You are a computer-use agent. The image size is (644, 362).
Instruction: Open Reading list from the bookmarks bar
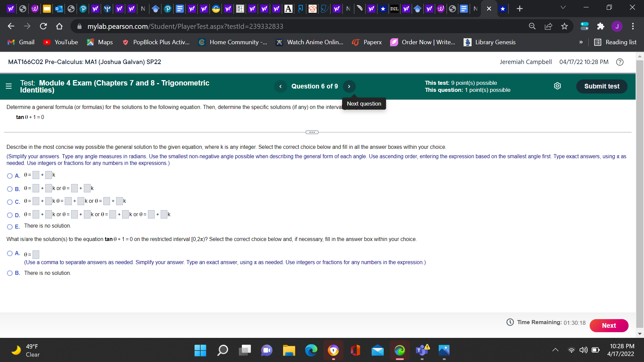[x=616, y=42]
